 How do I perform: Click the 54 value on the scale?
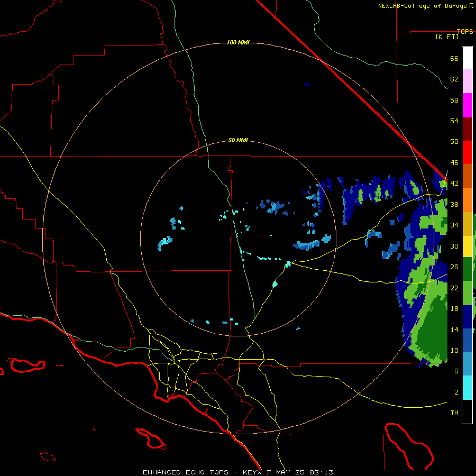click(x=454, y=121)
